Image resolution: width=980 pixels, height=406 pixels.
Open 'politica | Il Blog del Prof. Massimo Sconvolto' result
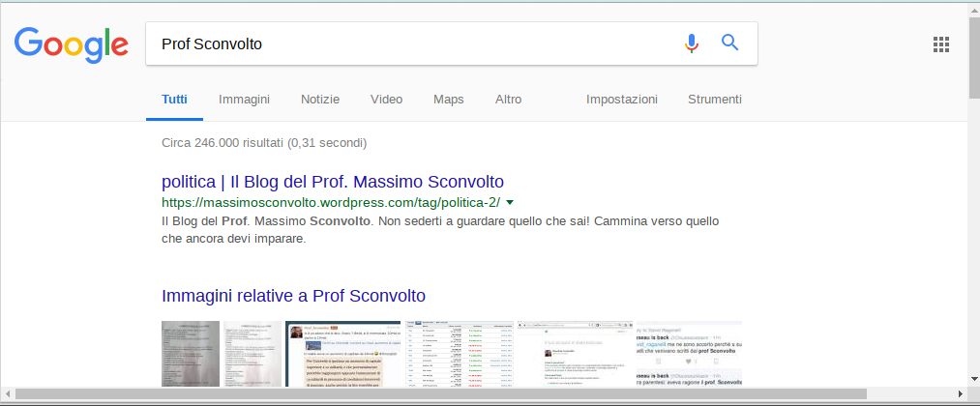coord(333,182)
